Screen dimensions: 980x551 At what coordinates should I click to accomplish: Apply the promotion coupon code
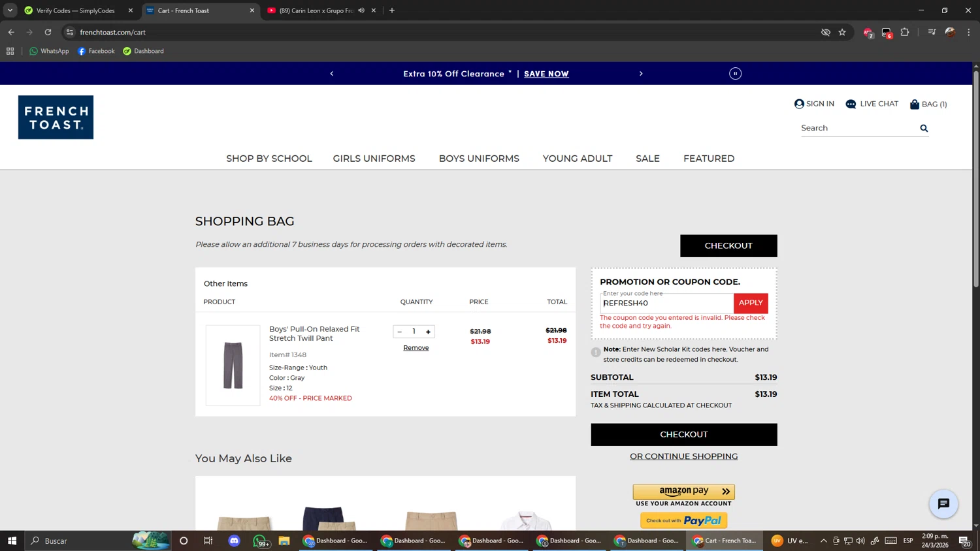[751, 303]
